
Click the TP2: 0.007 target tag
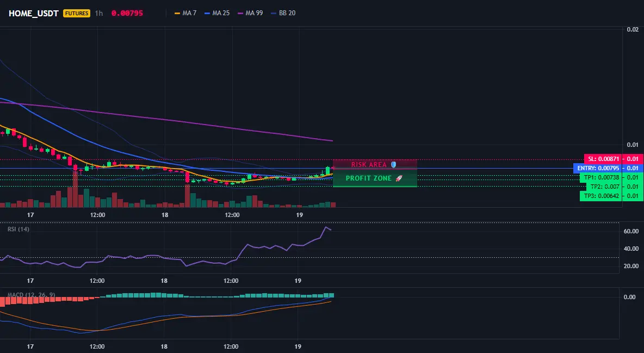click(x=604, y=187)
